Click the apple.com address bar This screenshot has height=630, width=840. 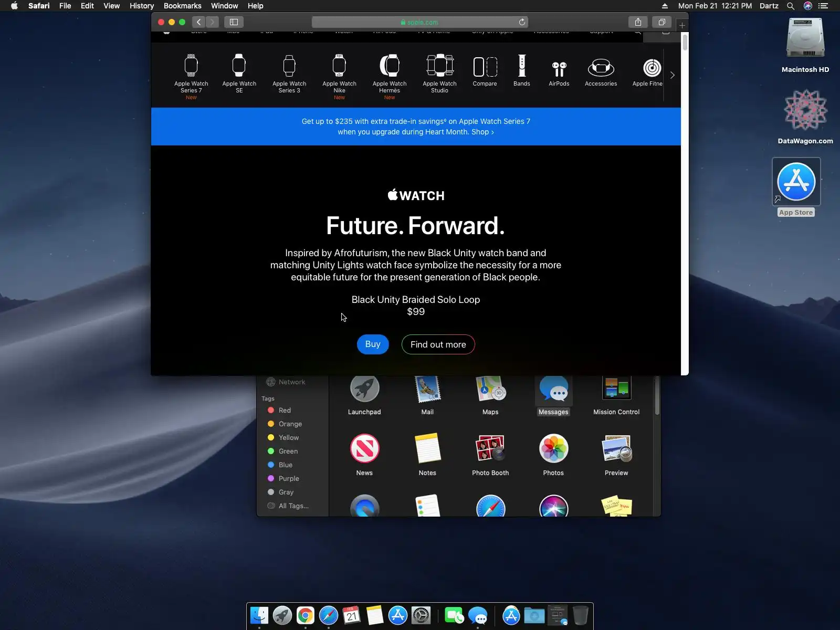click(420, 22)
